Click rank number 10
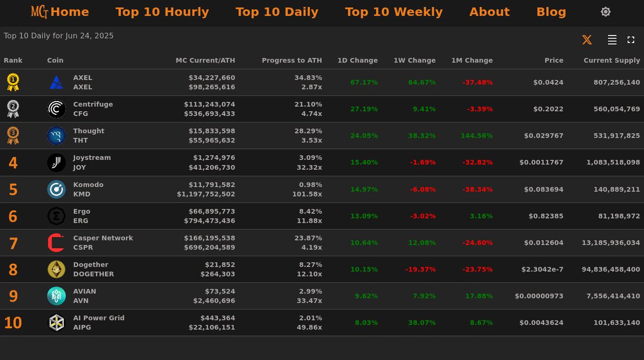 click(13, 323)
